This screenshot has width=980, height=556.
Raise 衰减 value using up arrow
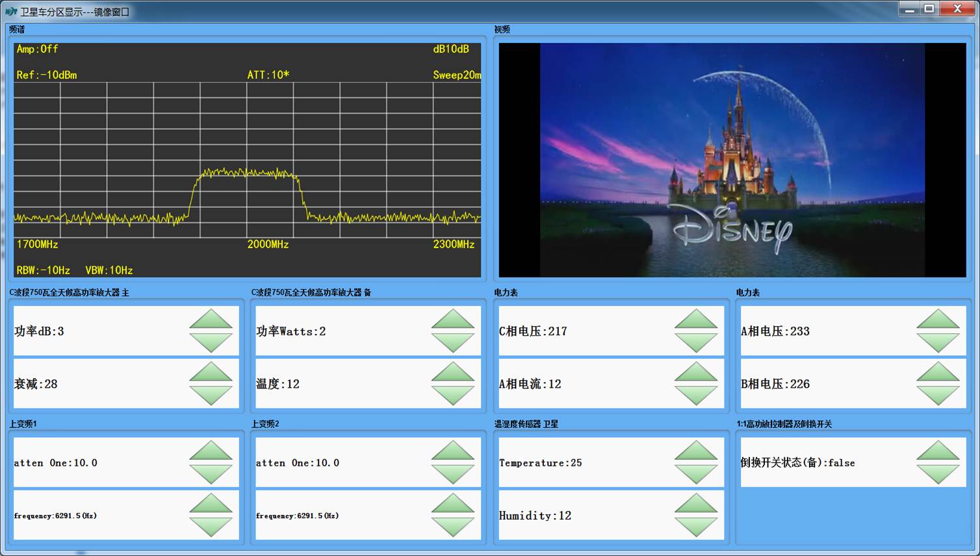211,372
